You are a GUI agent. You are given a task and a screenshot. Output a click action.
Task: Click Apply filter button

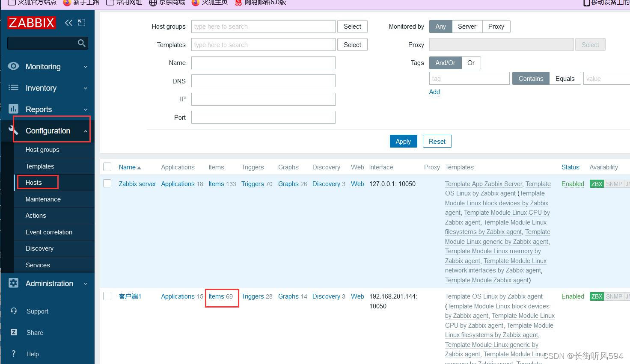tap(403, 141)
